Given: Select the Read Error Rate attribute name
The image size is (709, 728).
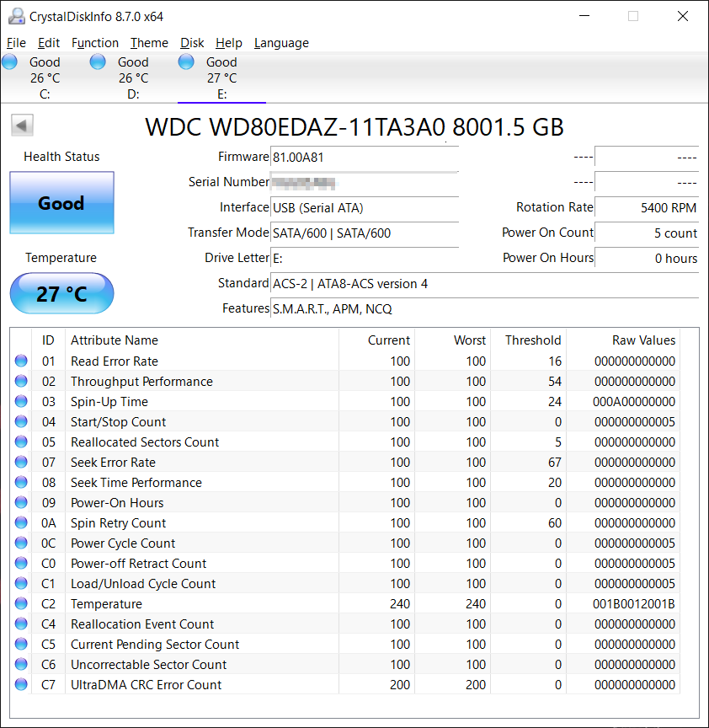Looking at the screenshot, I should click(115, 361).
